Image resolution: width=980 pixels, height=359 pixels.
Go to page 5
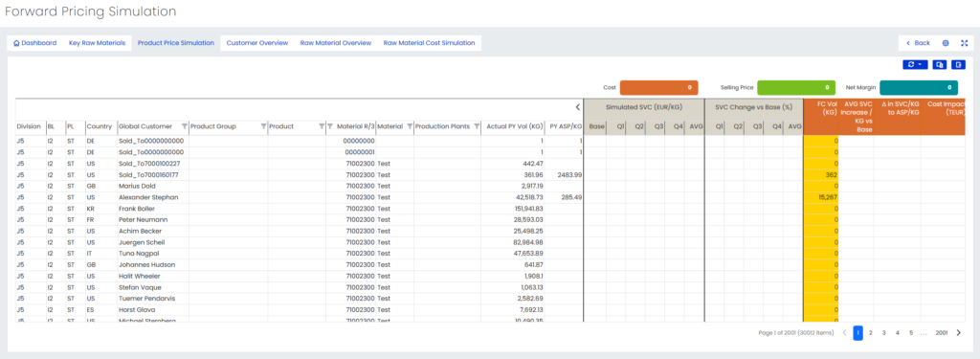[911, 333]
